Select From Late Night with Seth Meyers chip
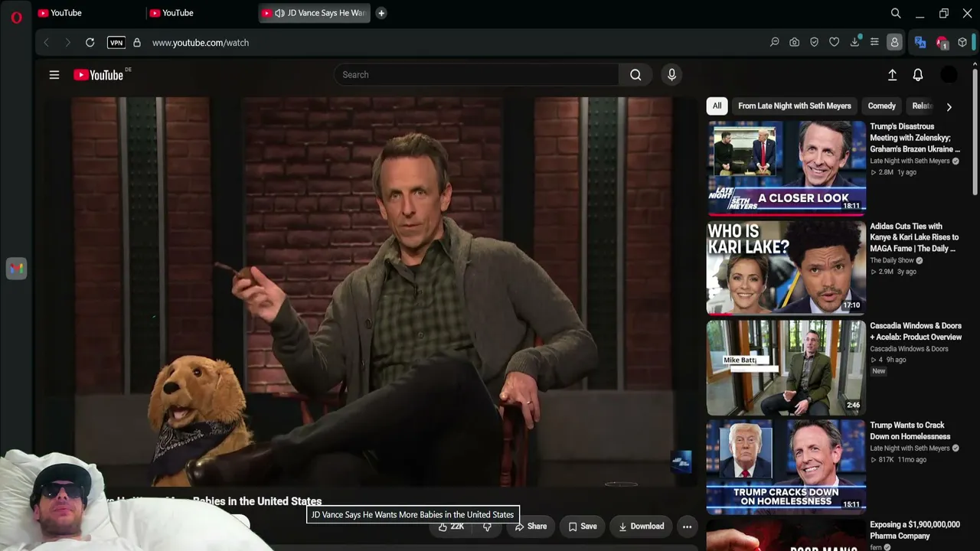 pyautogui.click(x=795, y=106)
